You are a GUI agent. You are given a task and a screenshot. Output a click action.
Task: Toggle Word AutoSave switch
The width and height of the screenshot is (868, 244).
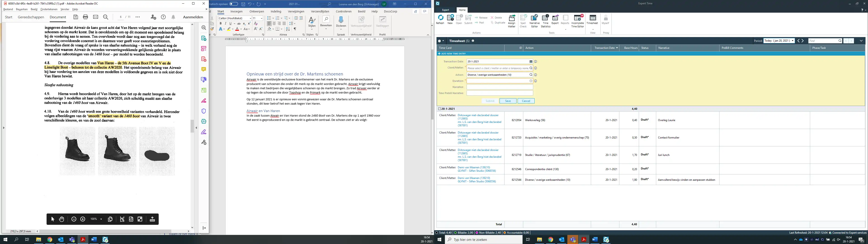[234, 4]
